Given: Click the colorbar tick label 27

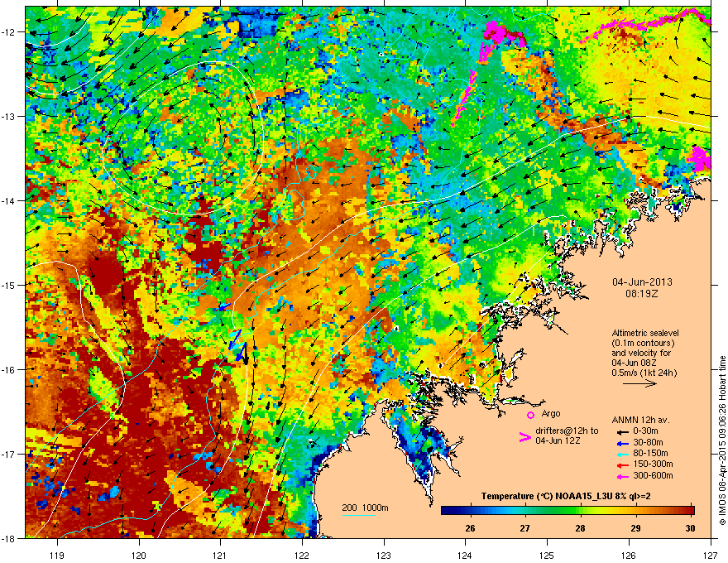Looking at the screenshot, I should [524, 528].
